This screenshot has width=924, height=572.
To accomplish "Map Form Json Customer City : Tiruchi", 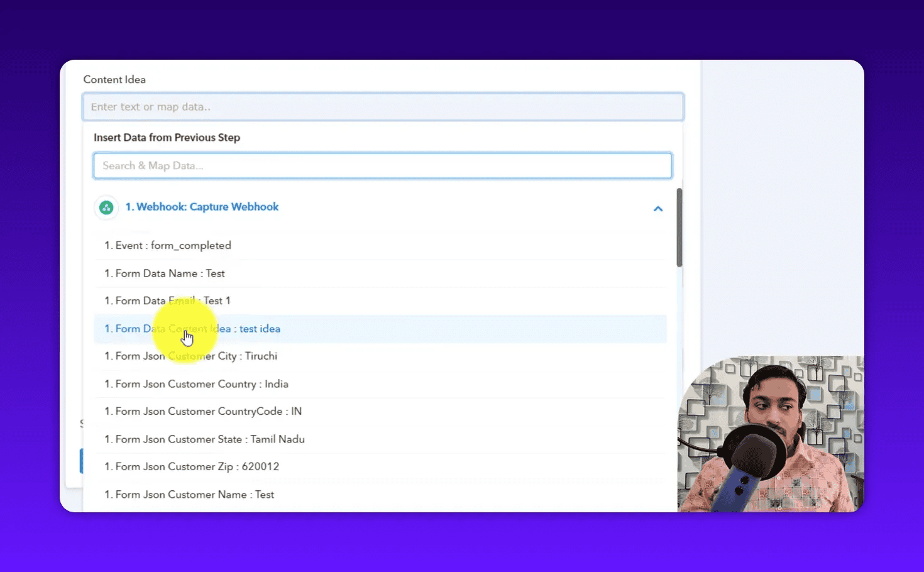I will pos(191,356).
